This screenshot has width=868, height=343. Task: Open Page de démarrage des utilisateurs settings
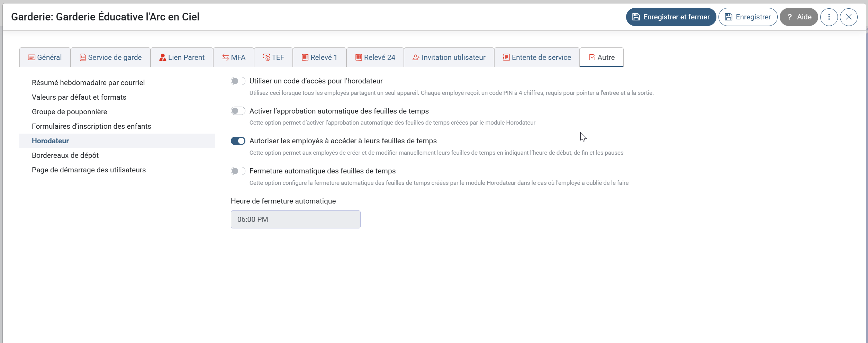point(89,170)
